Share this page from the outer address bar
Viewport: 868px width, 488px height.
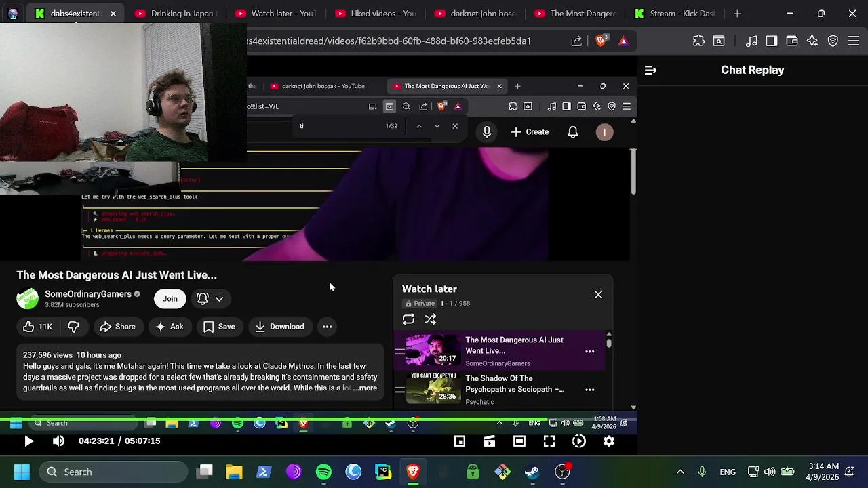point(576,41)
